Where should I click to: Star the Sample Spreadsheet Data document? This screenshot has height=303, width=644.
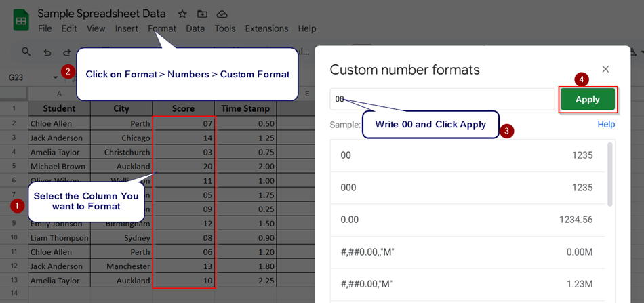[x=182, y=14]
